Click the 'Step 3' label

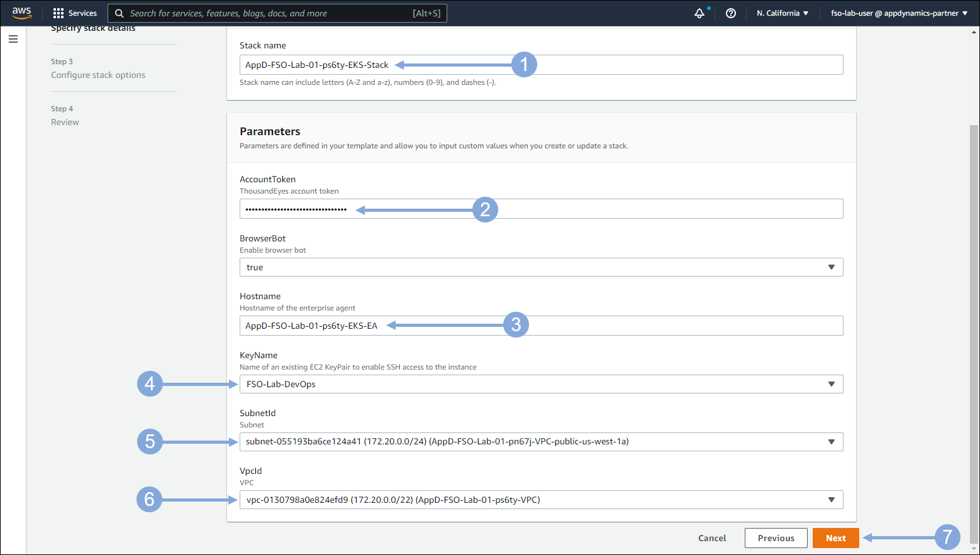point(62,62)
